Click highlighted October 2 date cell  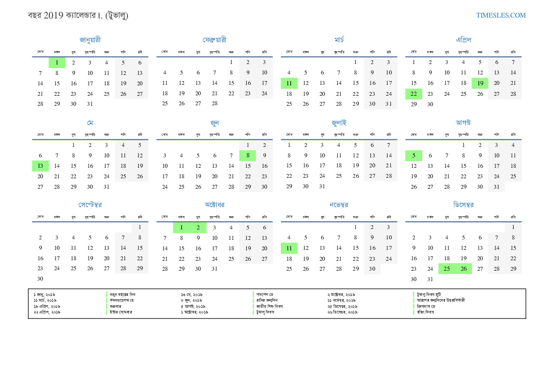tap(198, 228)
